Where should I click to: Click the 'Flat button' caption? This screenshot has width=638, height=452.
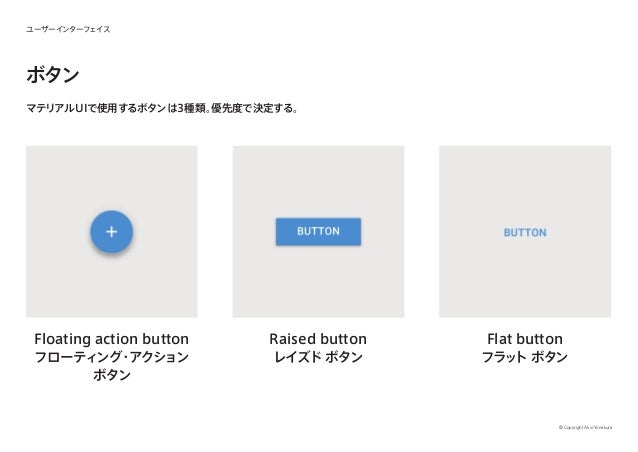pos(525,338)
